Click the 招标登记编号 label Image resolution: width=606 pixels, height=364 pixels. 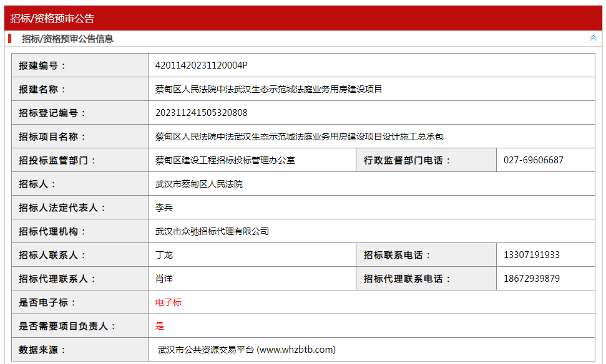[x=52, y=113]
